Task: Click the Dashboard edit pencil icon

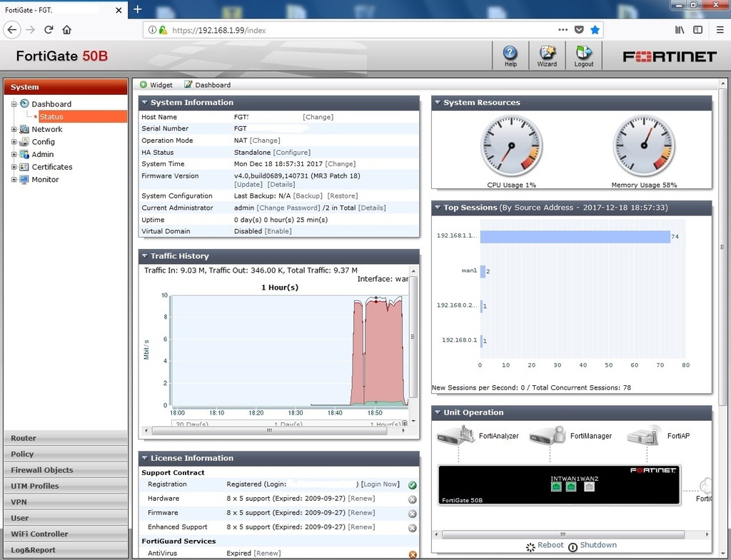Action: (x=188, y=84)
